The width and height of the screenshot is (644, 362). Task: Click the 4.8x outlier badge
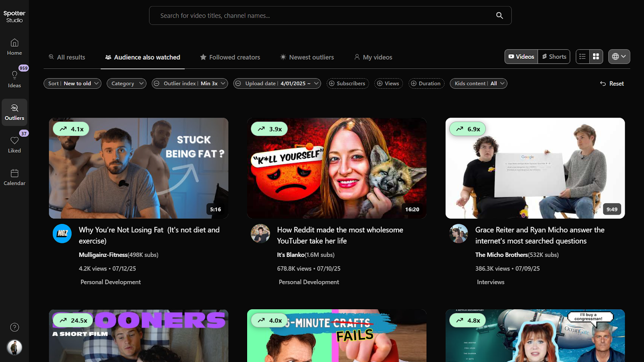pos(468,321)
